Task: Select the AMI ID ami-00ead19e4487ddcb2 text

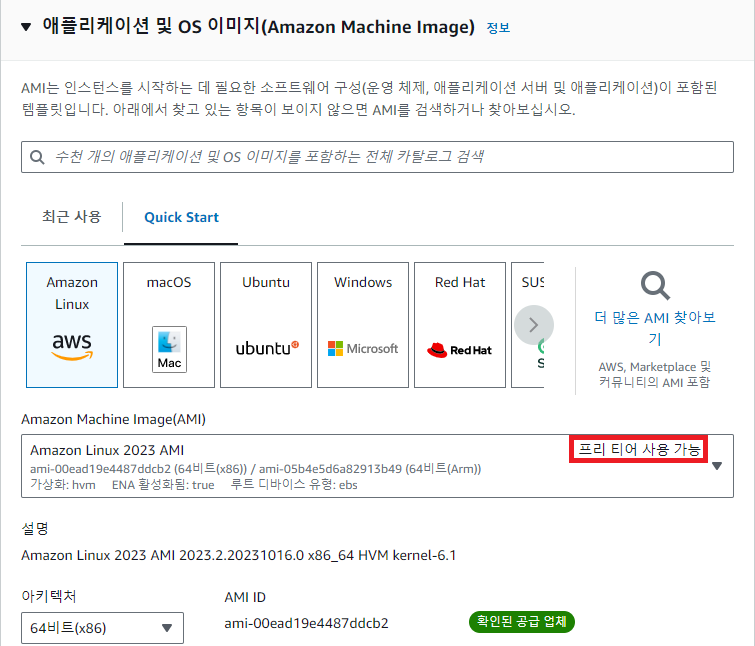Action: pos(306,623)
